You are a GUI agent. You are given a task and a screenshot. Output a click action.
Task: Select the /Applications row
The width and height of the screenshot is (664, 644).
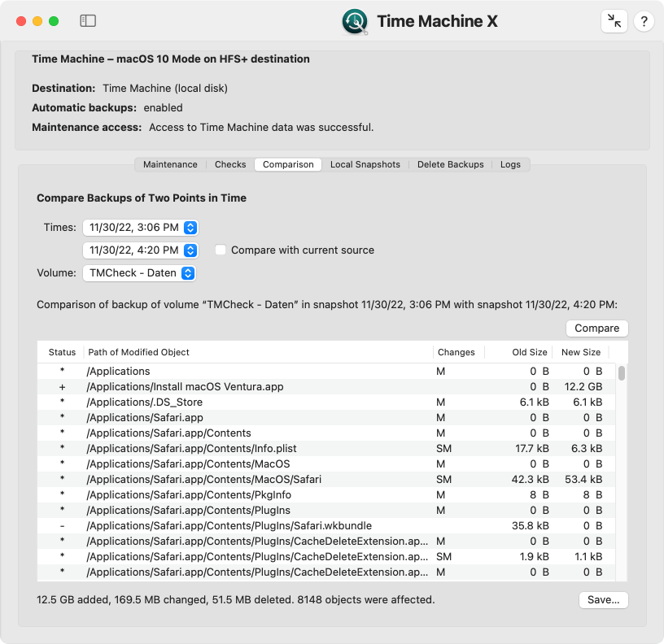coord(326,372)
